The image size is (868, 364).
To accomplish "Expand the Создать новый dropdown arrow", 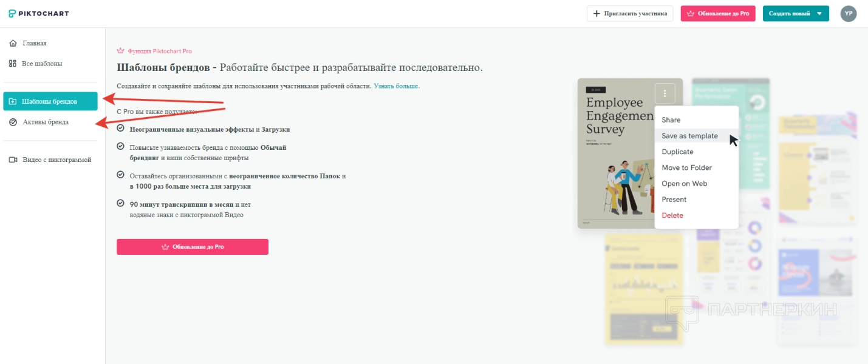I will (819, 13).
